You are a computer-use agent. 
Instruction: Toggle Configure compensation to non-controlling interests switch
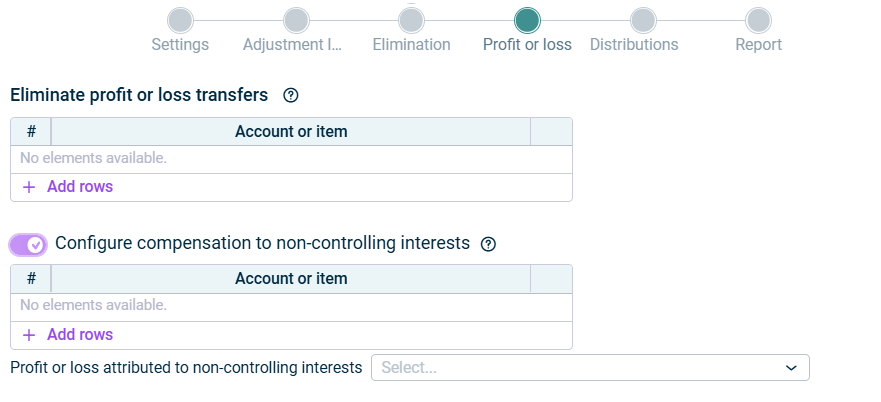coord(28,244)
